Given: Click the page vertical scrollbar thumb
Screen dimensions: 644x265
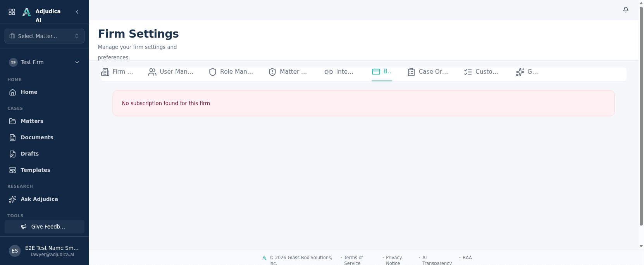Looking at the screenshot, I should point(641,116).
